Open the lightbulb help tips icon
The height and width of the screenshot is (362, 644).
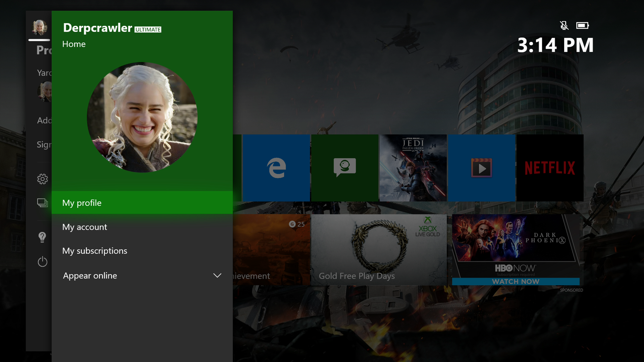42,237
